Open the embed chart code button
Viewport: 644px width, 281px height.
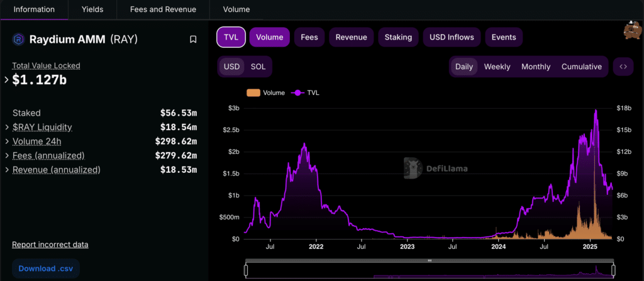(x=623, y=67)
